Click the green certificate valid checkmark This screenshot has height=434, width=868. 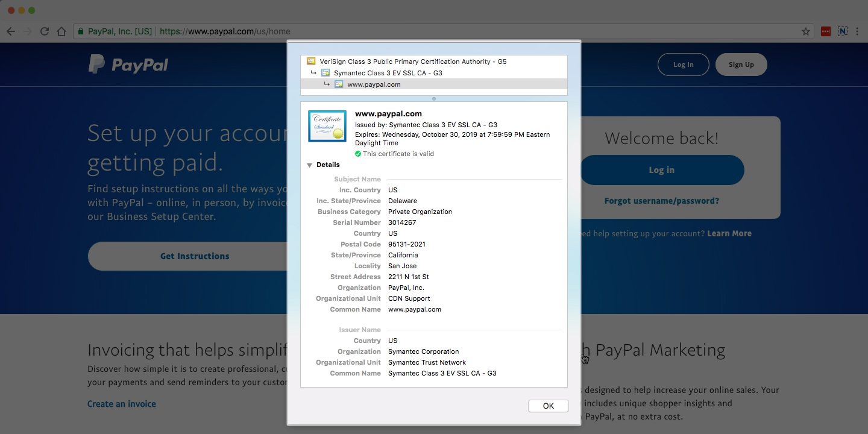coord(358,154)
